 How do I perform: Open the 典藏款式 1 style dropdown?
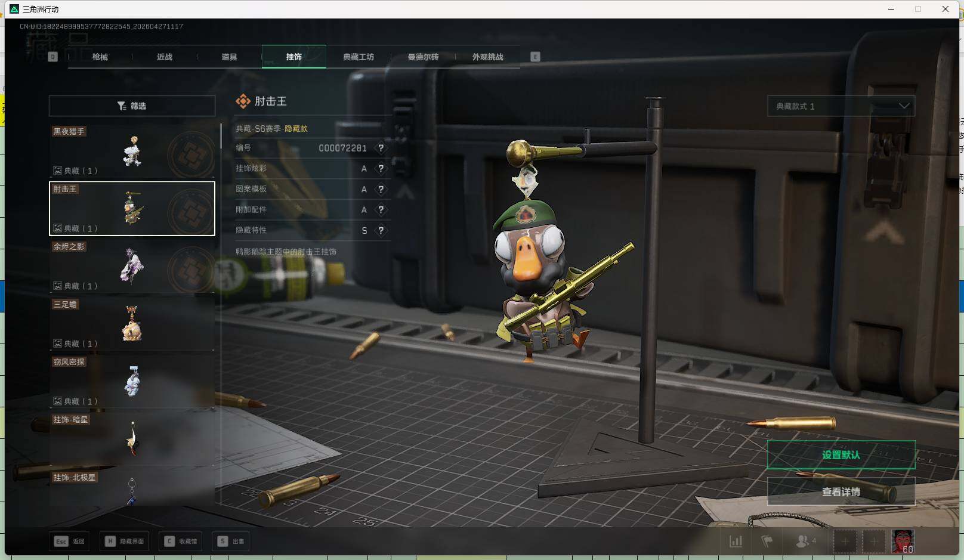tap(841, 106)
